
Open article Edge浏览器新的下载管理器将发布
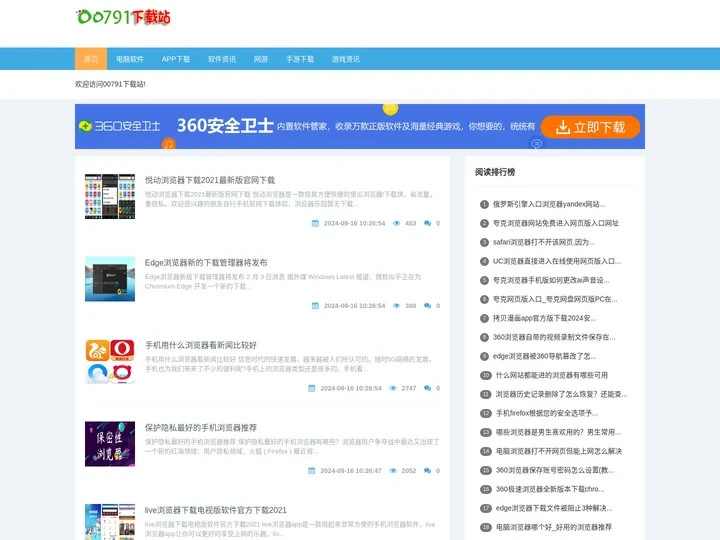tap(206, 263)
